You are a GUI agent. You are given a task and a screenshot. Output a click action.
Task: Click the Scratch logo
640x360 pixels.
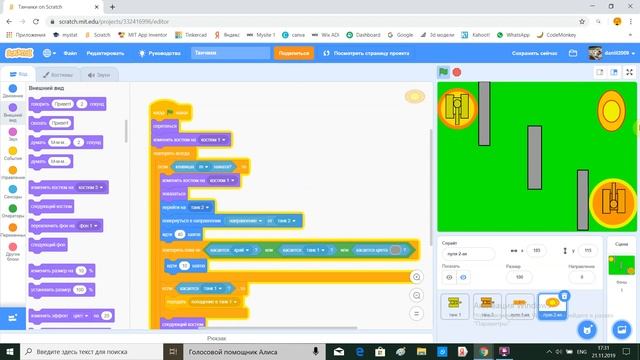[19, 53]
